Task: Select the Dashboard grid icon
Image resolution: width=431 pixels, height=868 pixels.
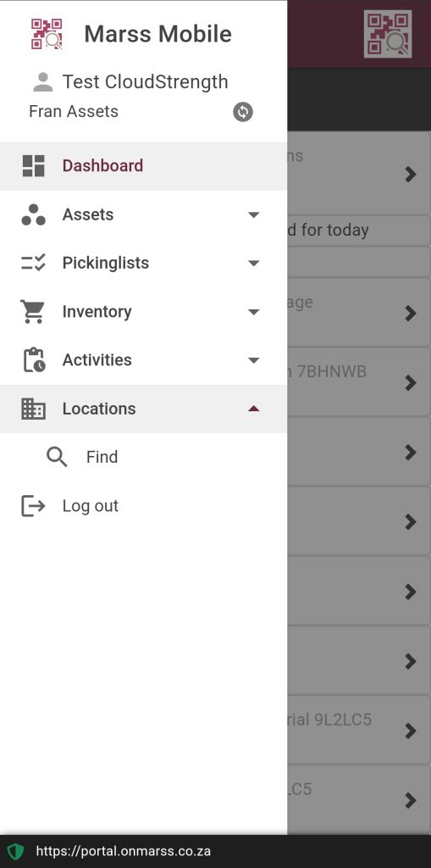Action: tap(33, 165)
